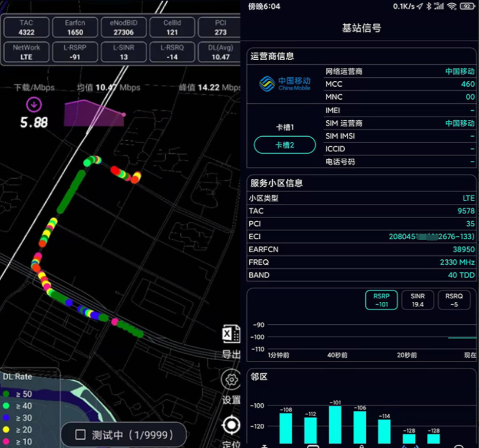The width and height of the screenshot is (479, 448).
Task: Tap the location target icon
Action: pos(232,425)
